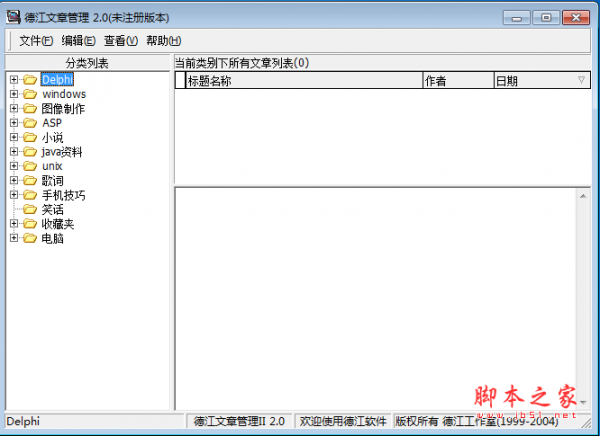Expand the 歌词 category node
Viewport: 600px width, 436px height.
(x=14, y=181)
